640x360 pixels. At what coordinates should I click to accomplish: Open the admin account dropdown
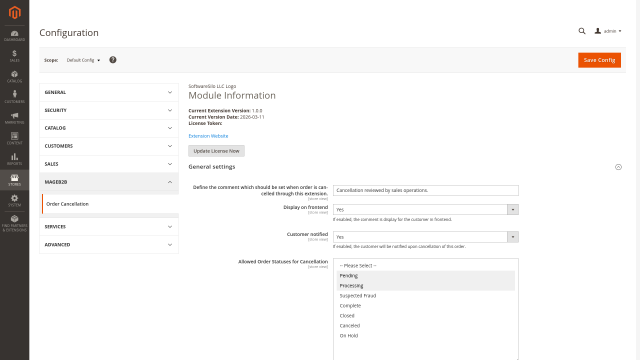click(x=608, y=31)
